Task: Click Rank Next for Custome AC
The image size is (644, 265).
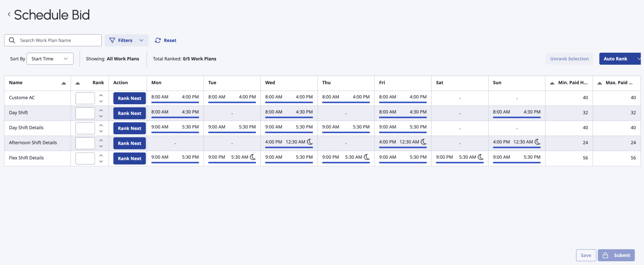Action: (130, 98)
